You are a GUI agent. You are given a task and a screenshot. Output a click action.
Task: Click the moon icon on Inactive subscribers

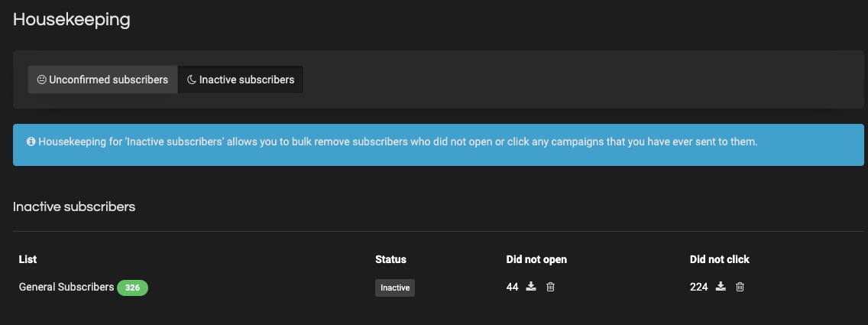pyautogui.click(x=192, y=80)
